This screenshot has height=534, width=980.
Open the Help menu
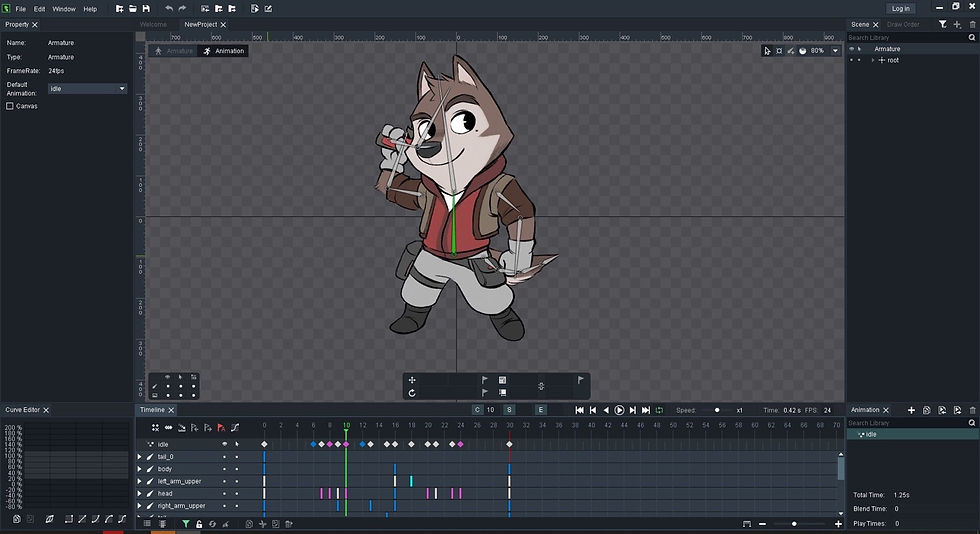(90, 9)
